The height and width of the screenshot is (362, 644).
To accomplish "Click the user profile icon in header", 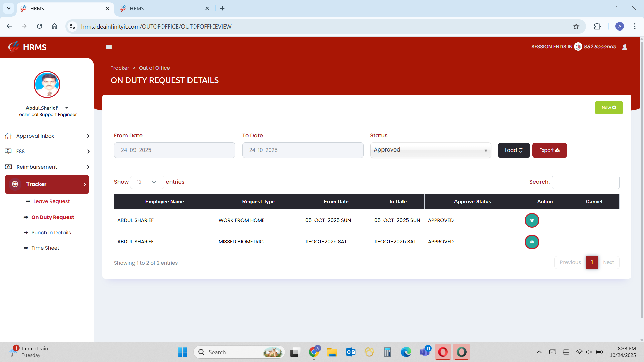I will pyautogui.click(x=624, y=47).
